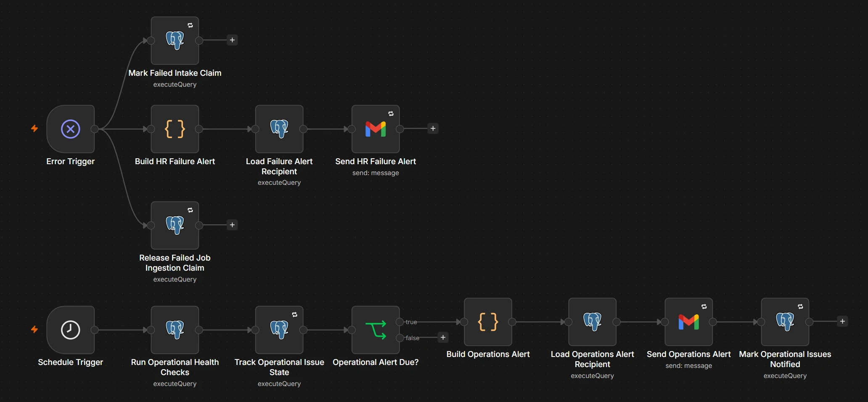Screen dimensions: 868x402
Task: Click the "Mark Operational Issues Notified" label
Action: click(x=785, y=359)
